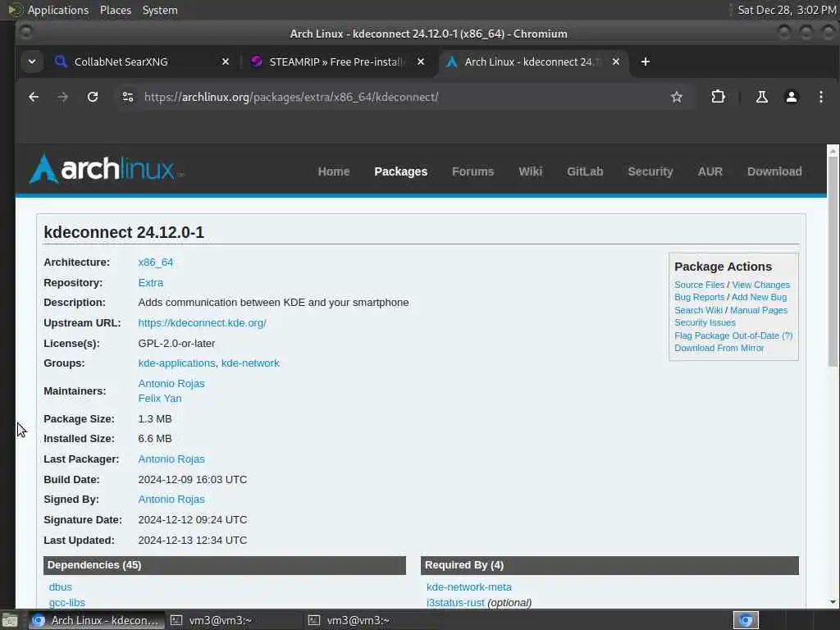Open AUR in Arch navigation
The height and width of the screenshot is (630, 840).
tap(710, 171)
